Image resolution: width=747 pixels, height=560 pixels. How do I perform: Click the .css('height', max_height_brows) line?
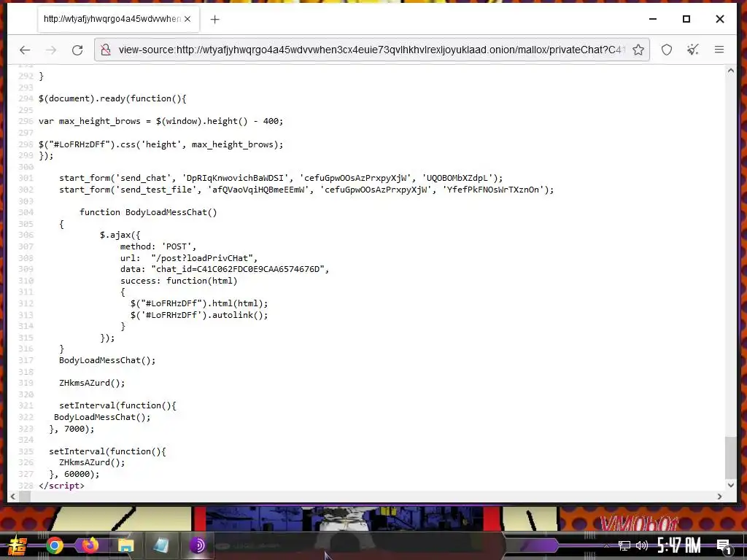160,144
